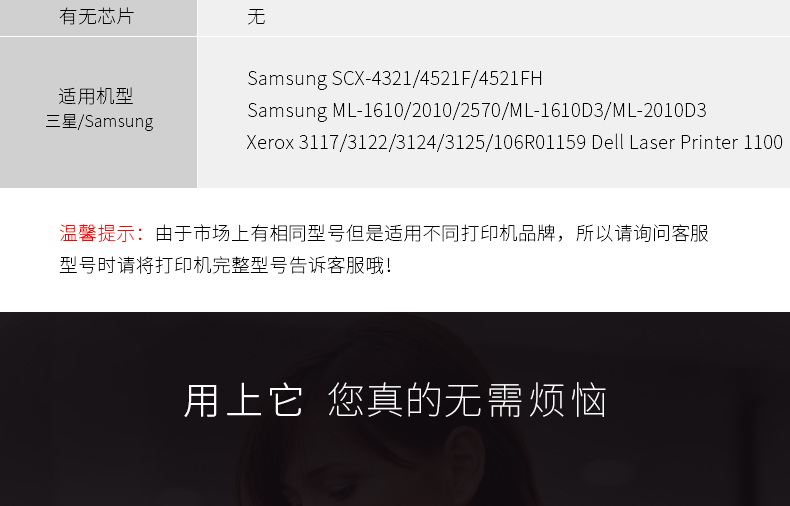Click the ML-2010D3 model code

point(660,110)
